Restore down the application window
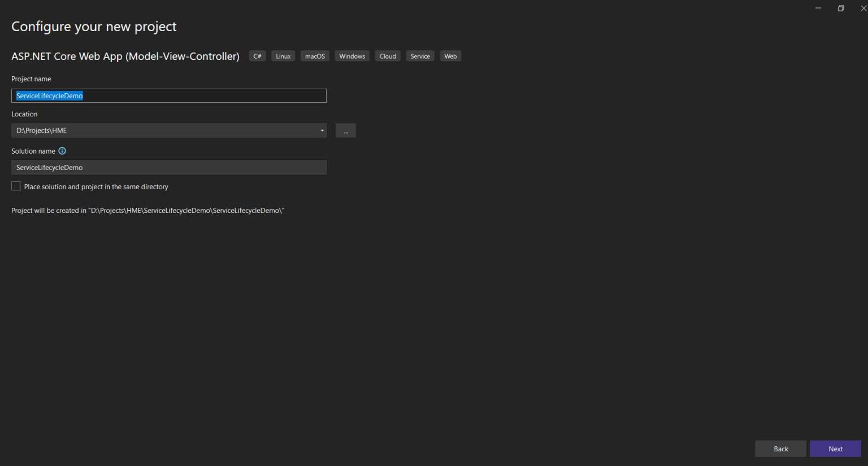The height and width of the screenshot is (466, 868). pos(840,8)
